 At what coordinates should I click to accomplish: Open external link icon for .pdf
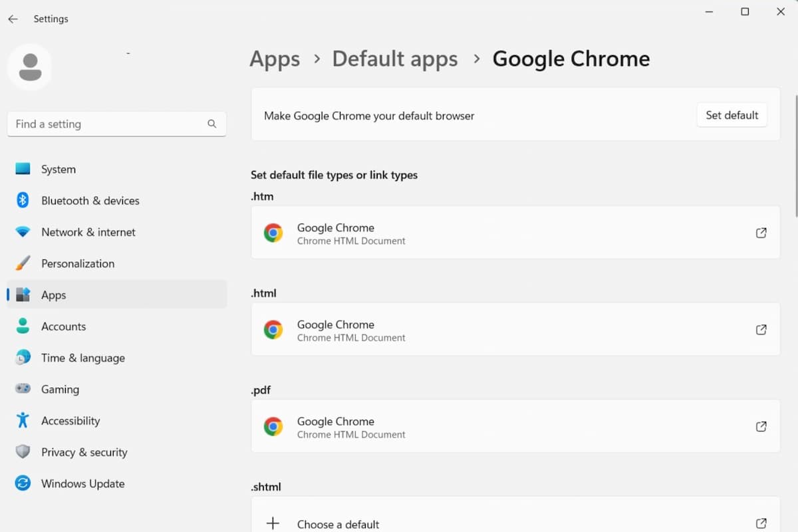[761, 426]
